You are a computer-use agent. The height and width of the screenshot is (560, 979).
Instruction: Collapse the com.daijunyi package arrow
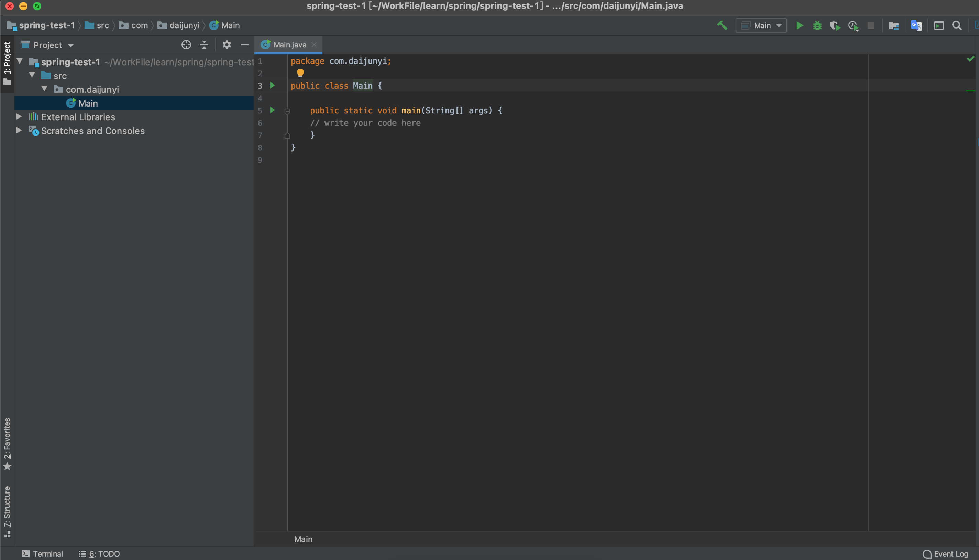click(x=44, y=89)
